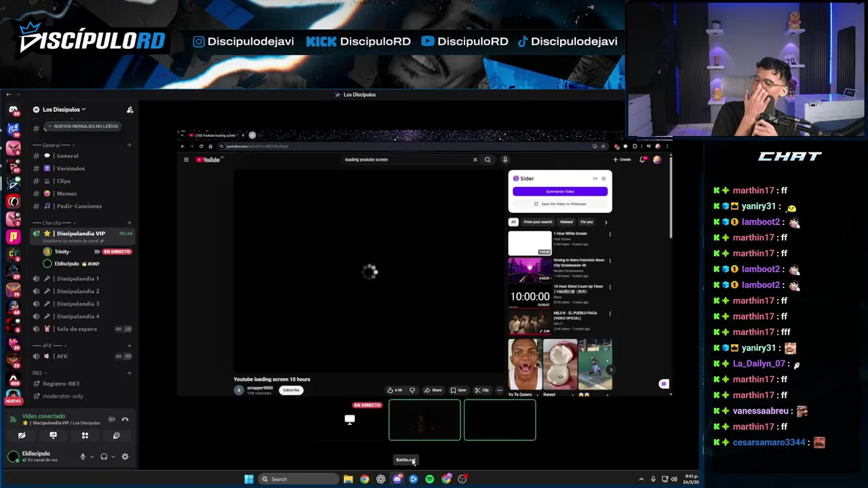Select the Related filter chip
The image size is (868, 488).
tap(566, 222)
